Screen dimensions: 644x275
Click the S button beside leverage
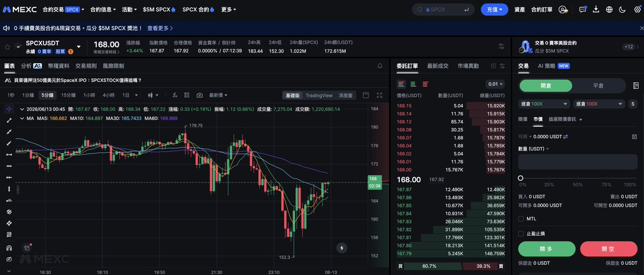[x=633, y=103]
